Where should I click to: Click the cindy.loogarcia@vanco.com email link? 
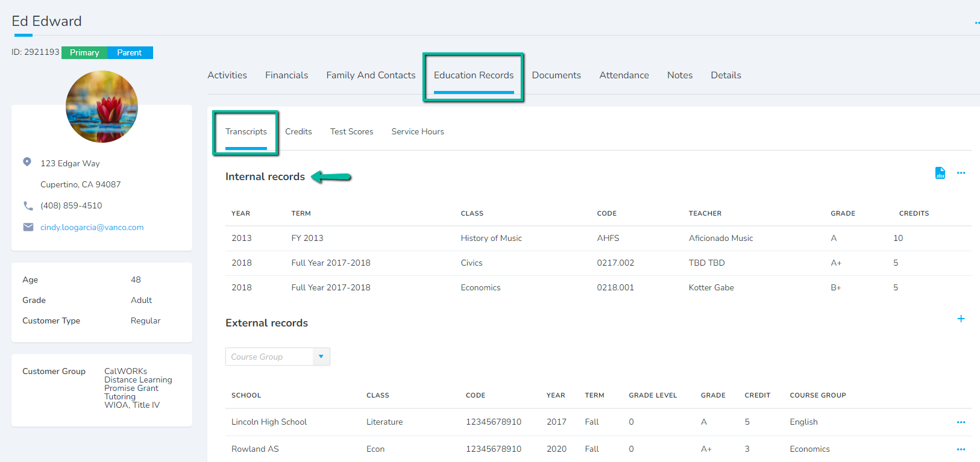tap(92, 228)
